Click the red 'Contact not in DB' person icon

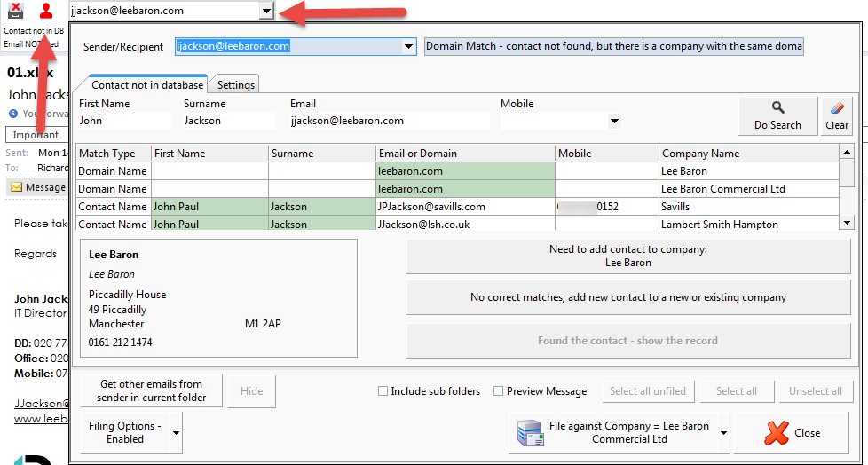[46, 12]
